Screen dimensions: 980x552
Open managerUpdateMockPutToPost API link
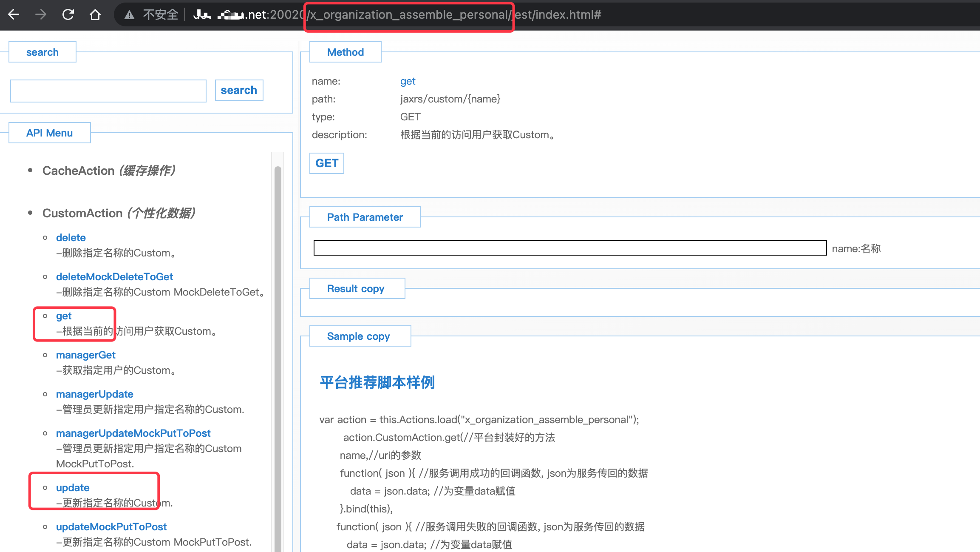(x=133, y=433)
